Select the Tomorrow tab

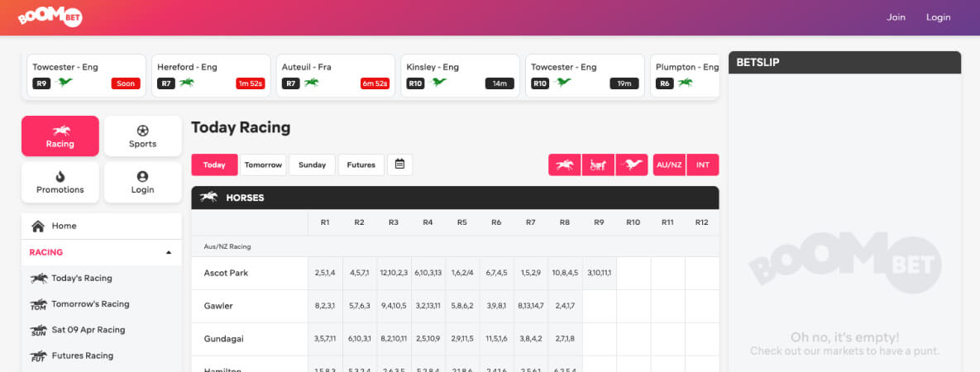coord(263,165)
